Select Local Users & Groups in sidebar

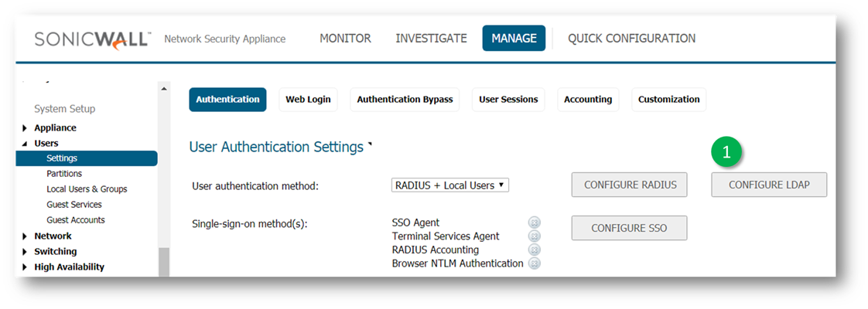[x=87, y=189]
